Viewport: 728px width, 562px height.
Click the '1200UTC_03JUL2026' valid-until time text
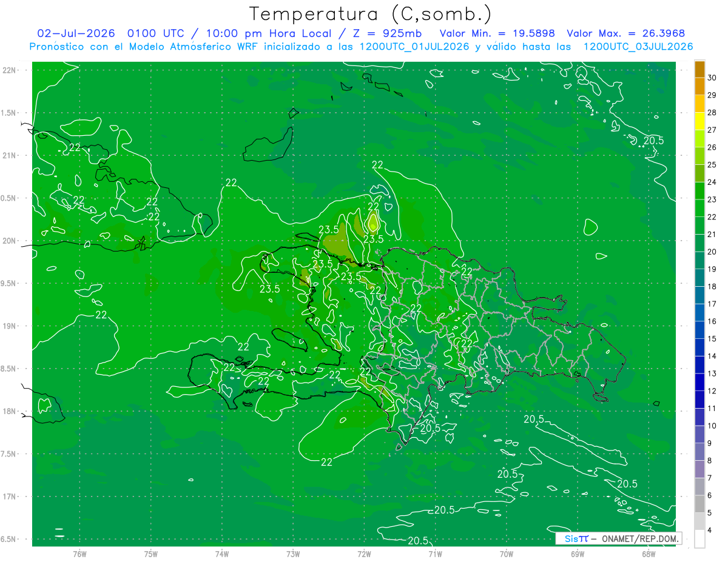point(638,47)
